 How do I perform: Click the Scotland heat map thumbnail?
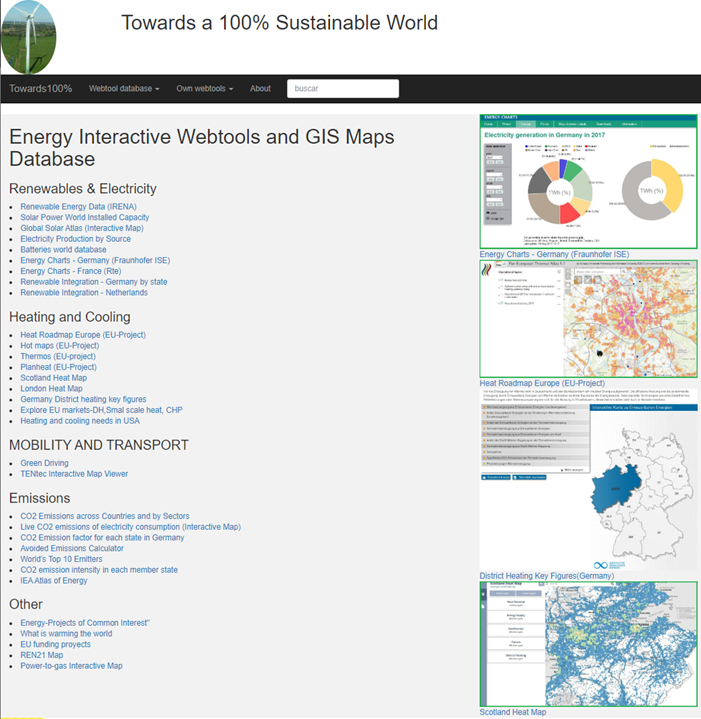tap(588, 644)
